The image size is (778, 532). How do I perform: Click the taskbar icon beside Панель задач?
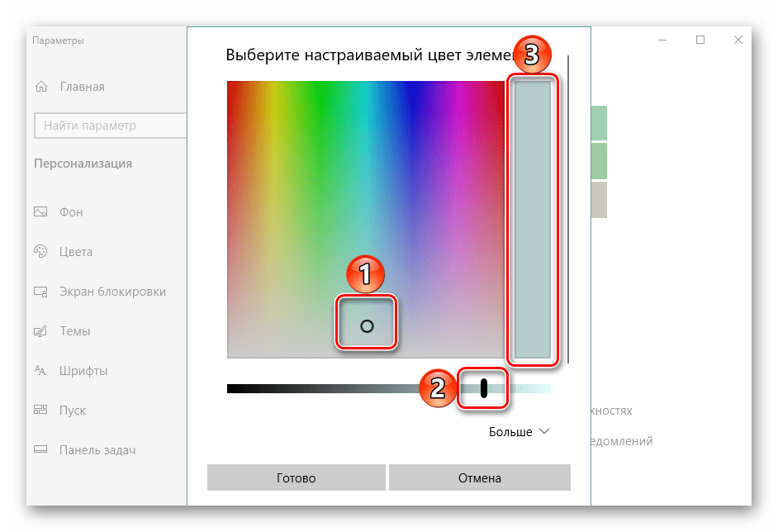[40, 449]
